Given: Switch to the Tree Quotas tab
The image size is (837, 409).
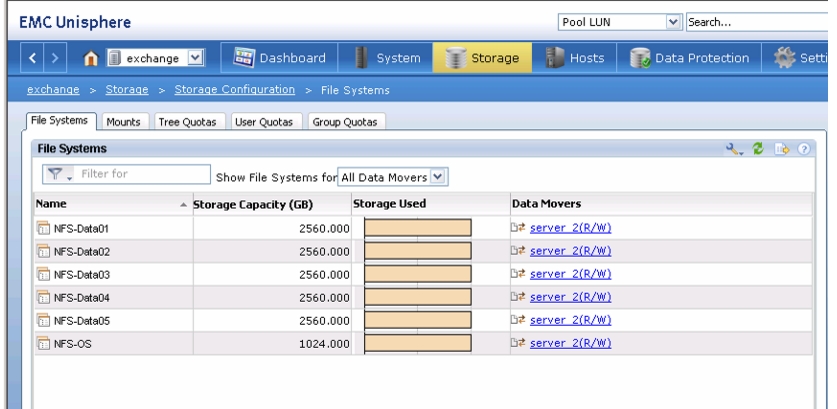Looking at the screenshot, I should click(x=187, y=122).
